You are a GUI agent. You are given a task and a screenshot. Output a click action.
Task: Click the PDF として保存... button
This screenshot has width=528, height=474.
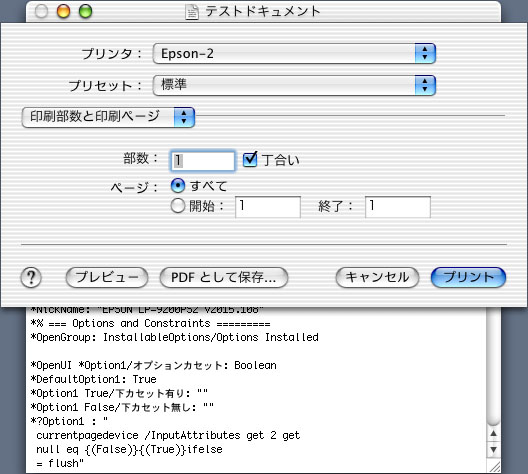coord(224,278)
